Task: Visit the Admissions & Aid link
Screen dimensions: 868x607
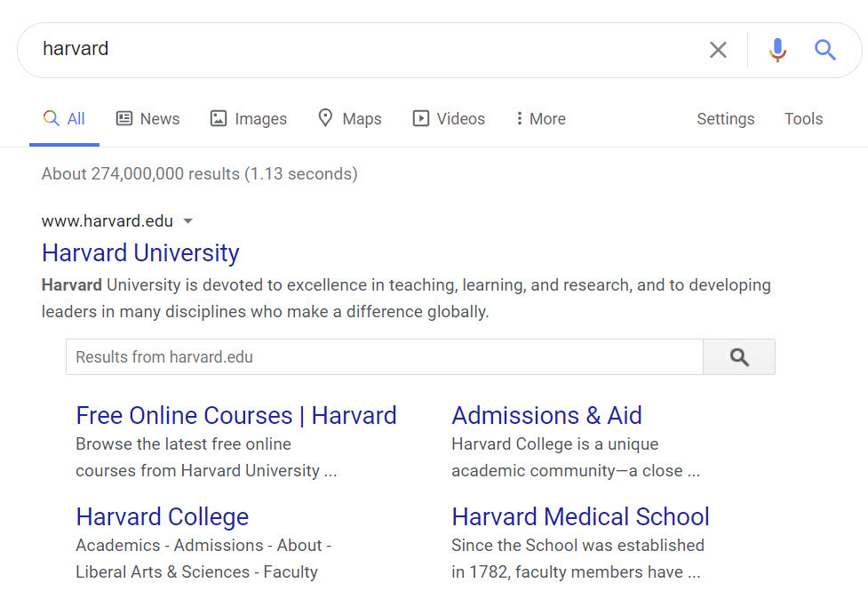Action: tap(546, 416)
